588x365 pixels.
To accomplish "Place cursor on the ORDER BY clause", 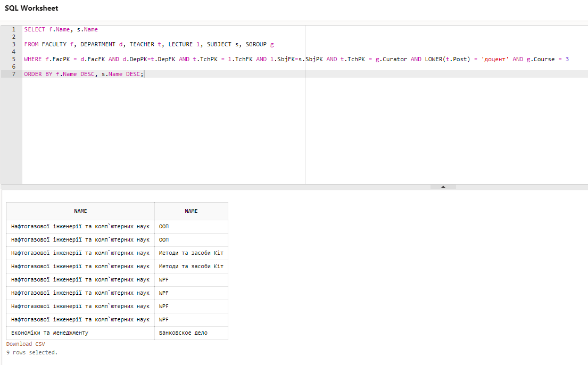I will (x=38, y=74).
